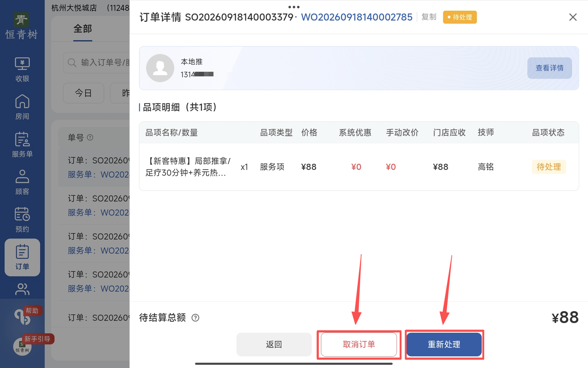The height and width of the screenshot is (368, 588).
Task: Click the help icon next to 单号
Action: (x=90, y=137)
